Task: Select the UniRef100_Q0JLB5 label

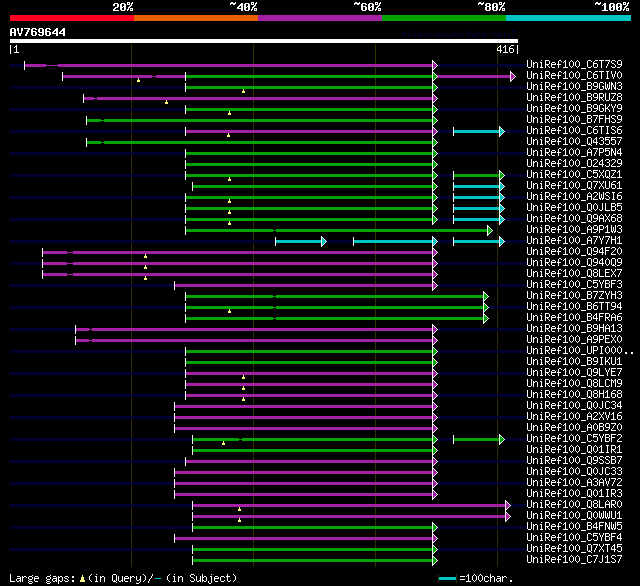Action: (x=574, y=207)
